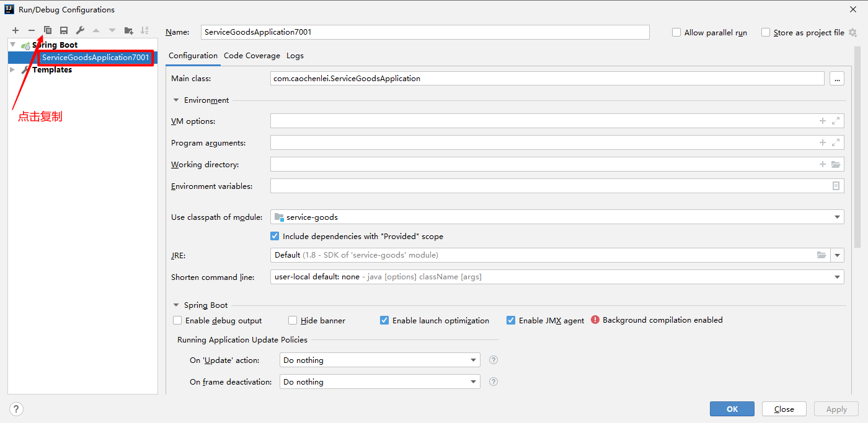Select the Templates node
868x423 pixels.
(x=52, y=69)
